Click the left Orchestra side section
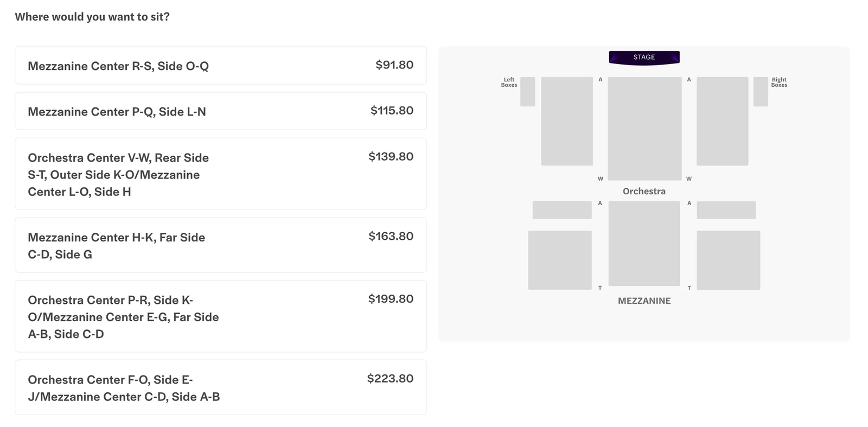The height and width of the screenshot is (427, 868). tap(567, 122)
